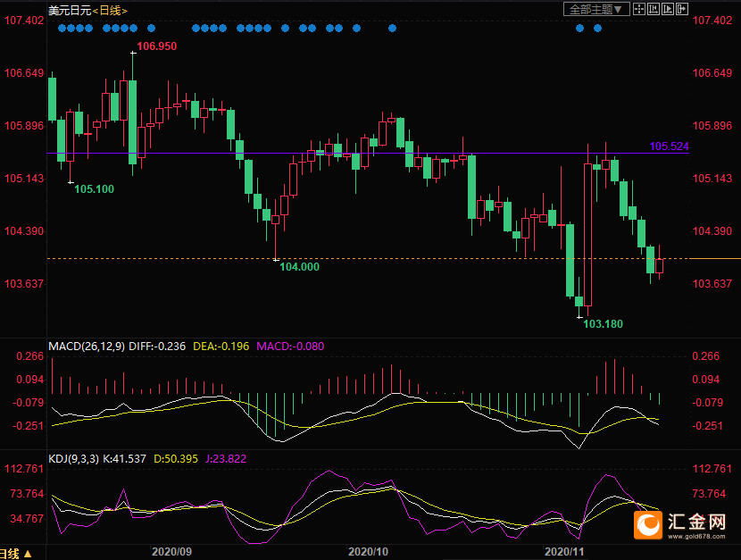
Task: Click the <日线> period label beside the title
Action: point(110,11)
